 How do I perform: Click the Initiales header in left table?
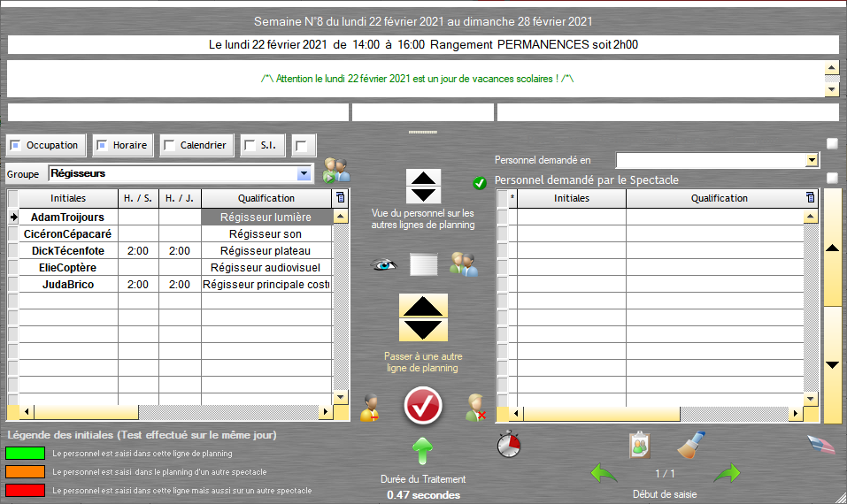tap(68, 198)
